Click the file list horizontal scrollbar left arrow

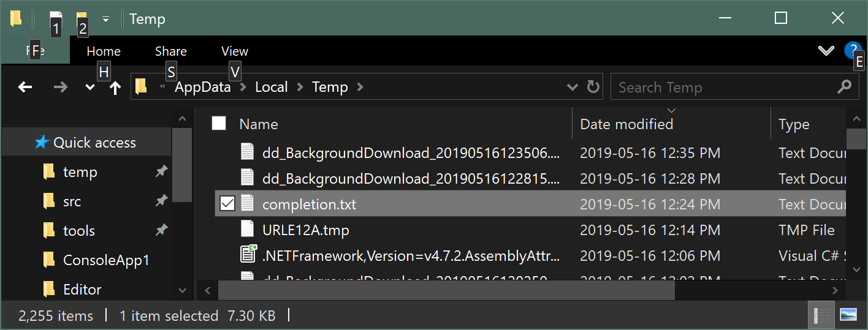pyautogui.click(x=207, y=290)
